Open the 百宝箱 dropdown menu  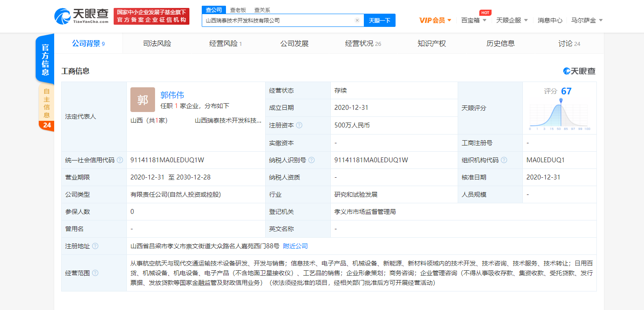tap(474, 20)
